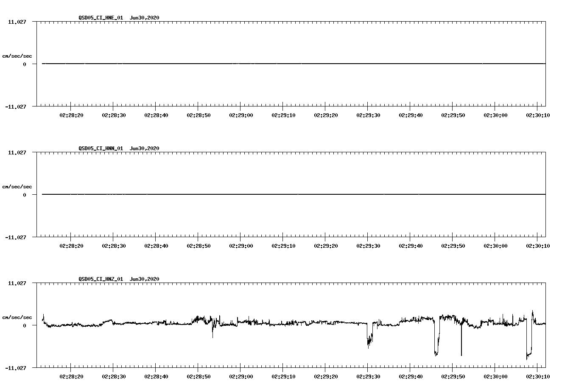Click 02:29:00 time label under HNZ plot
The image size is (576, 392).
241,377
